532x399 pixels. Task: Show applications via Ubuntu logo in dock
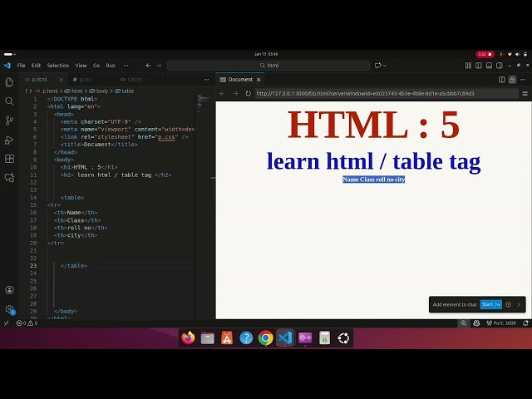click(343, 338)
